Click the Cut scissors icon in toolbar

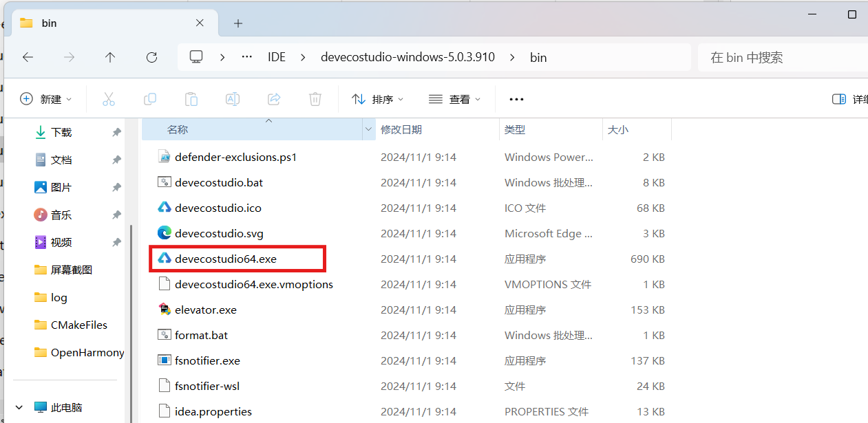click(x=108, y=99)
